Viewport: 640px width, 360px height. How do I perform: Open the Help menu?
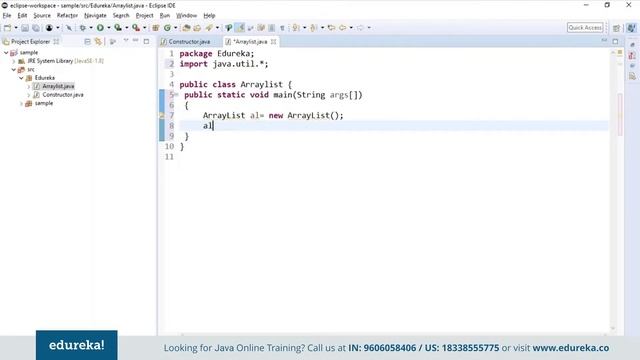point(209,16)
